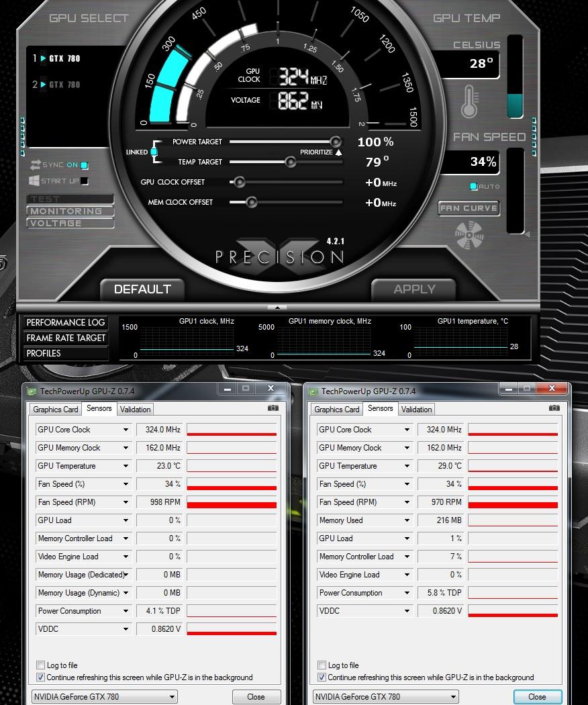The width and height of the screenshot is (588, 705).
Task: Switch to Graphics Card tab in right GPU-Z
Action: tap(337, 410)
